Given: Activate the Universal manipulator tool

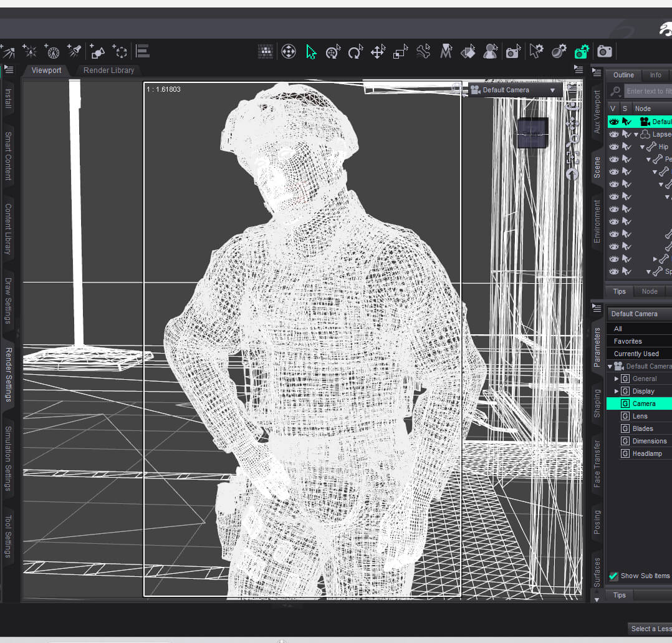Looking at the screenshot, I should (x=333, y=52).
